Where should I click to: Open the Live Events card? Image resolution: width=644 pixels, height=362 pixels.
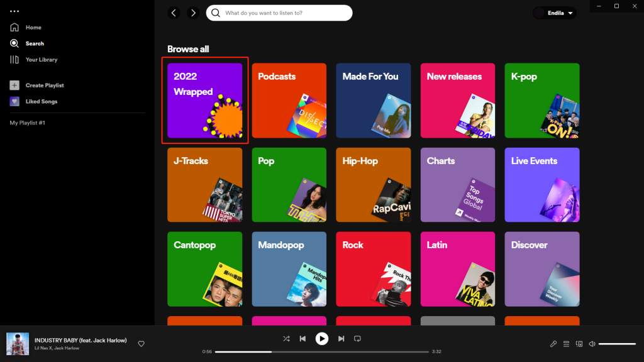coord(542,185)
